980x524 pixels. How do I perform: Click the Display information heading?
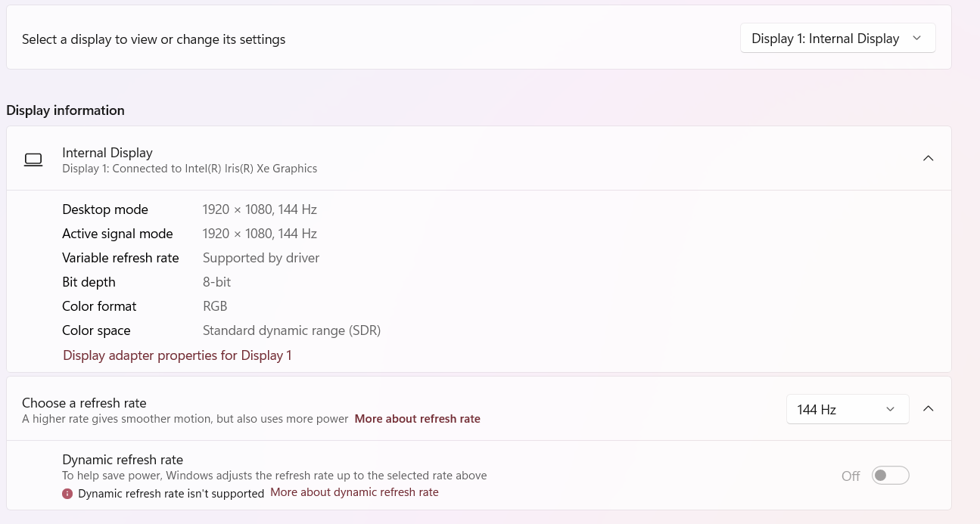tap(65, 110)
